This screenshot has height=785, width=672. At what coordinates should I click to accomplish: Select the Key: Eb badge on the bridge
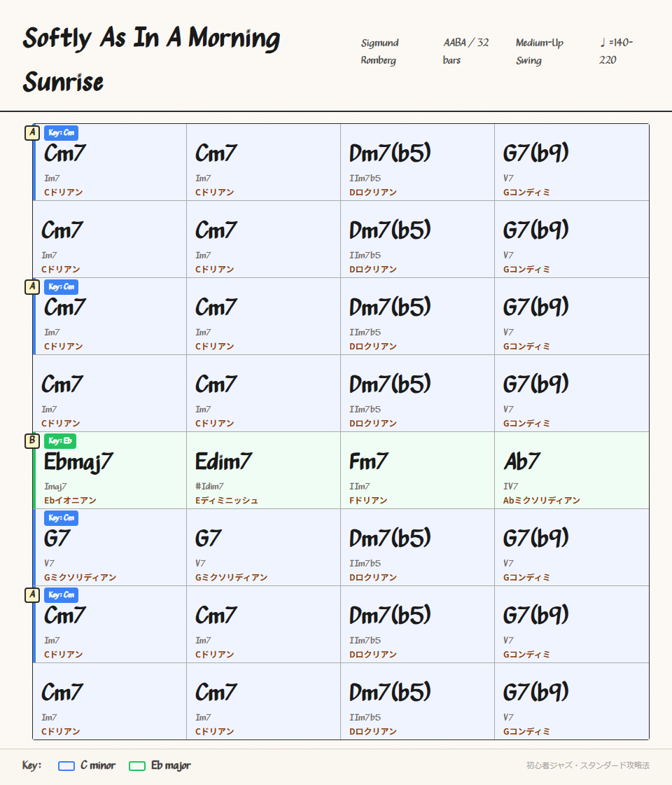[61, 440]
